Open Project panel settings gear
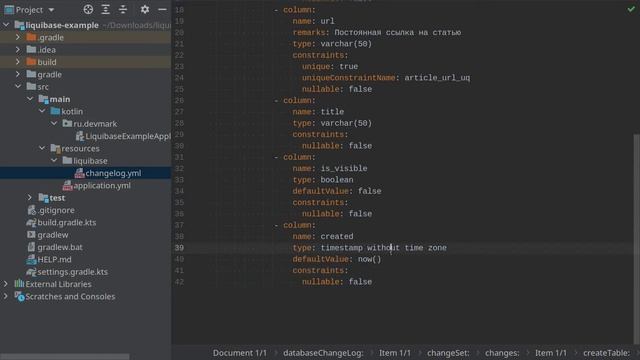Image resolution: width=640 pixels, height=360 pixels. click(144, 9)
